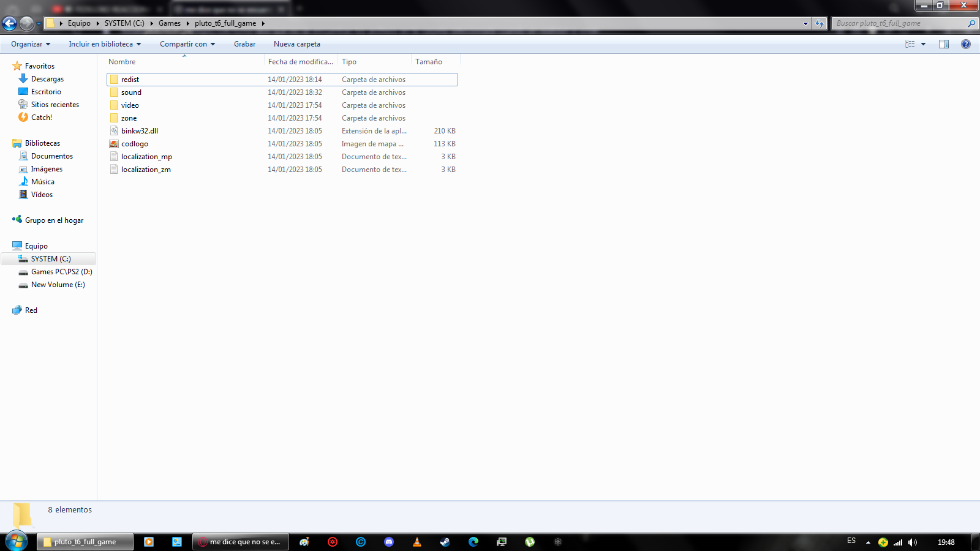Select the codlogo image file
The height and width of the screenshot is (551, 980).
click(282, 144)
